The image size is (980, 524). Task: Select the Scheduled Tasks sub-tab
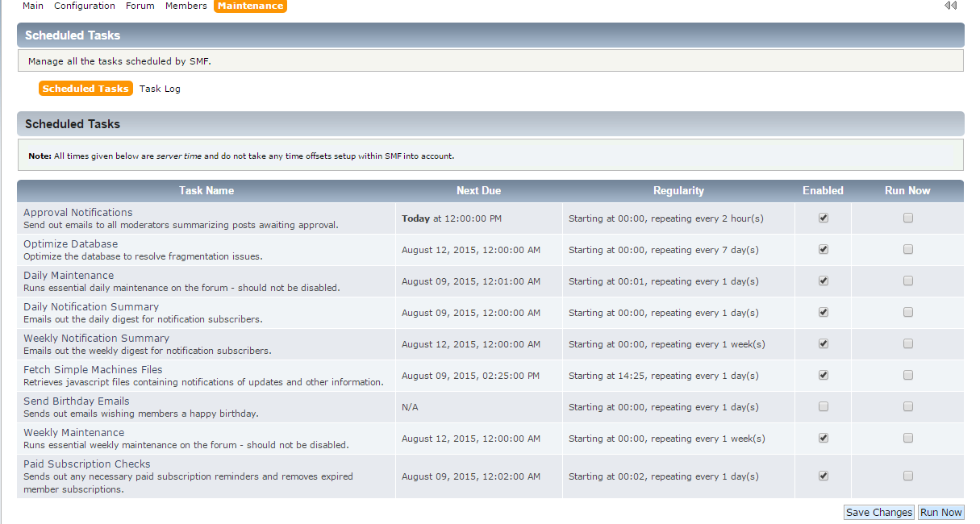(x=85, y=89)
